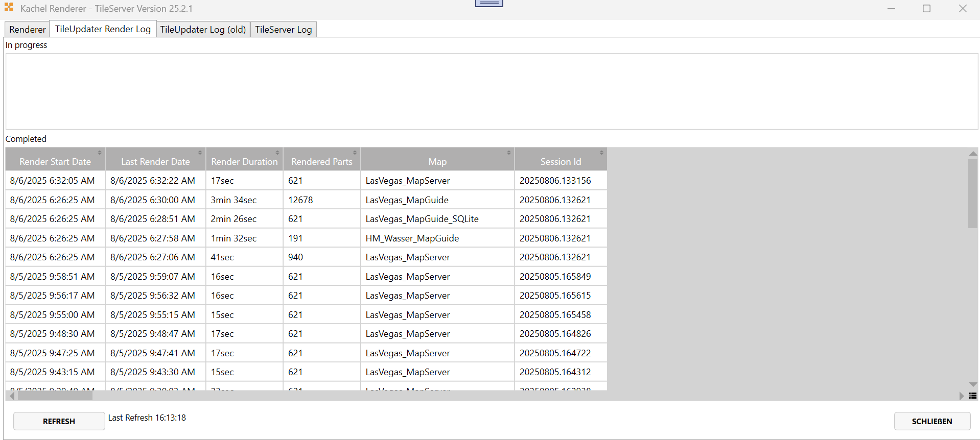
Task: Maximize the Kachel Renderer window
Action: tap(926, 9)
